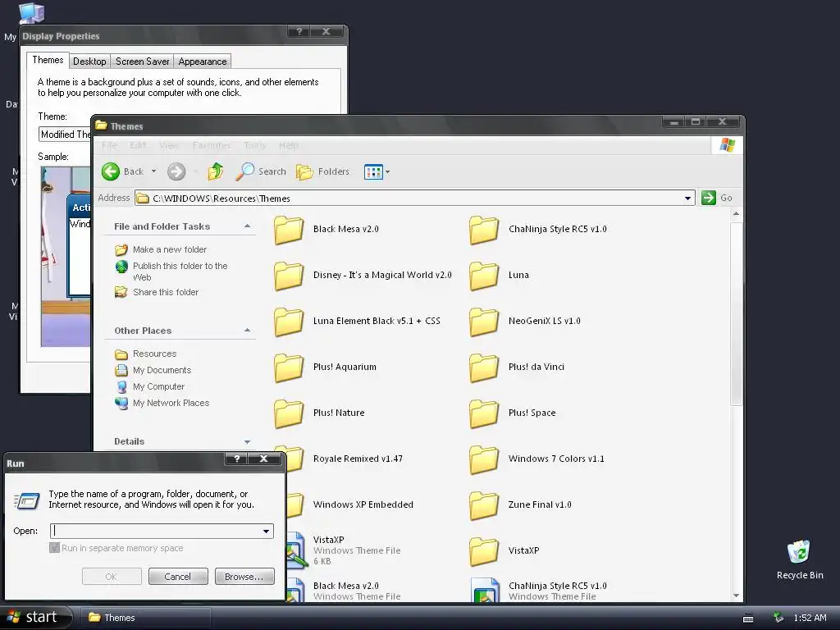
Task: Select the Plus! Nature folder icon
Action: tap(289, 413)
